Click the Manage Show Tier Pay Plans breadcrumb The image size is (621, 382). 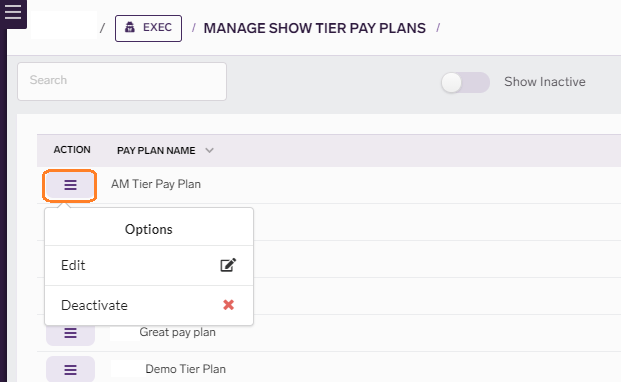point(314,28)
